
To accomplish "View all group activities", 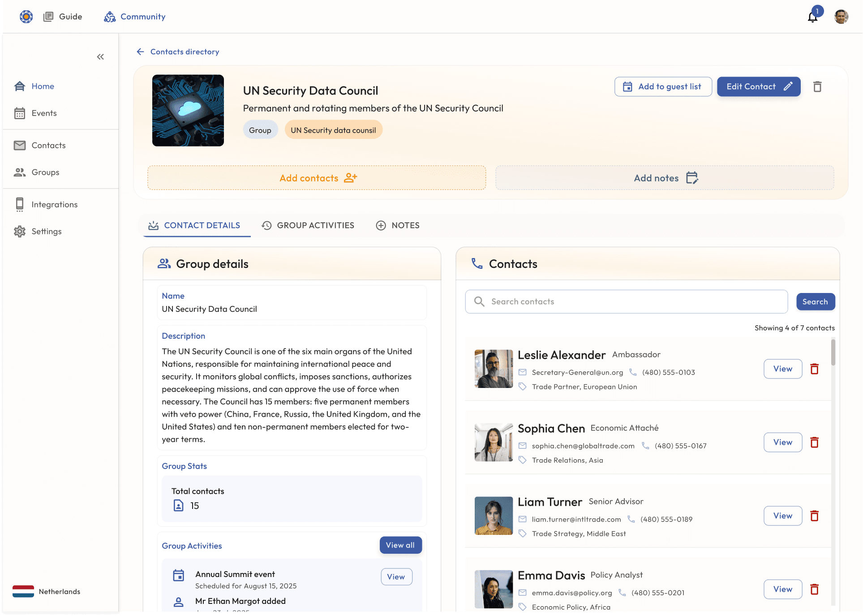I will click(x=400, y=545).
